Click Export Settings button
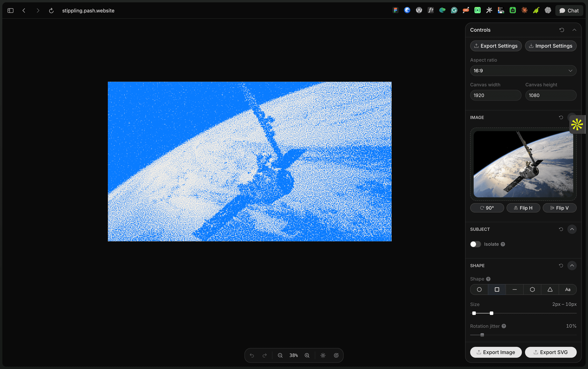The width and height of the screenshot is (588, 369). (496, 46)
